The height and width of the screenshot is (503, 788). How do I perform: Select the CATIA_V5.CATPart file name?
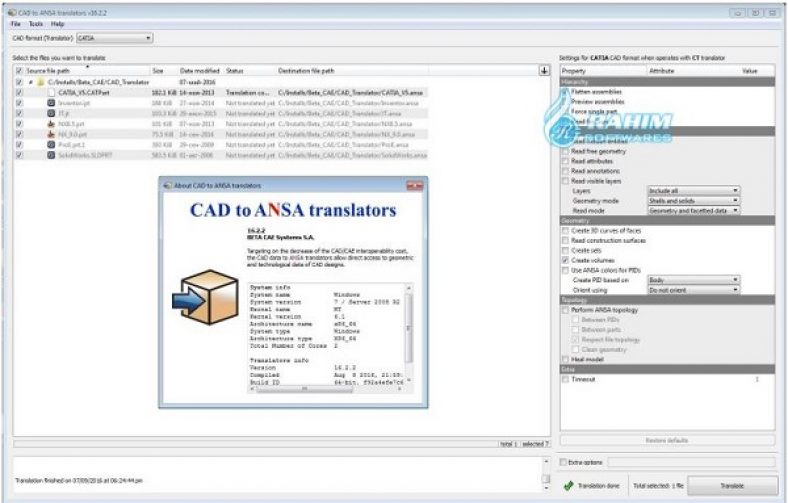point(84,92)
